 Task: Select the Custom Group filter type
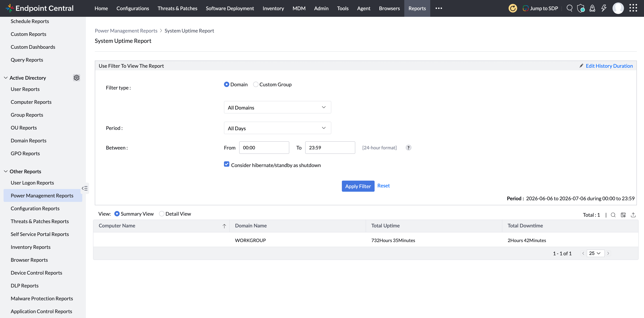click(x=255, y=84)
